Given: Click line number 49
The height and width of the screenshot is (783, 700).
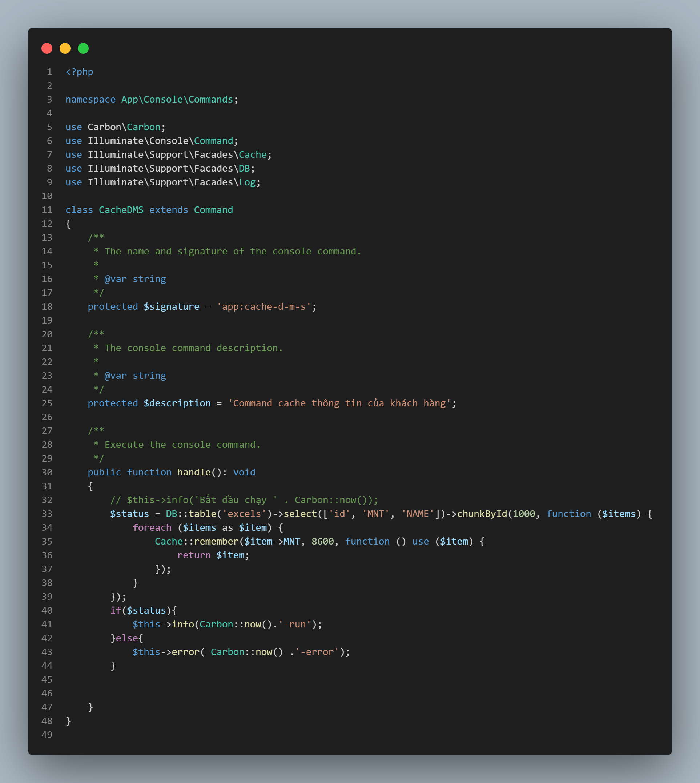Looking at the screenshot, I should click(47, 735).
